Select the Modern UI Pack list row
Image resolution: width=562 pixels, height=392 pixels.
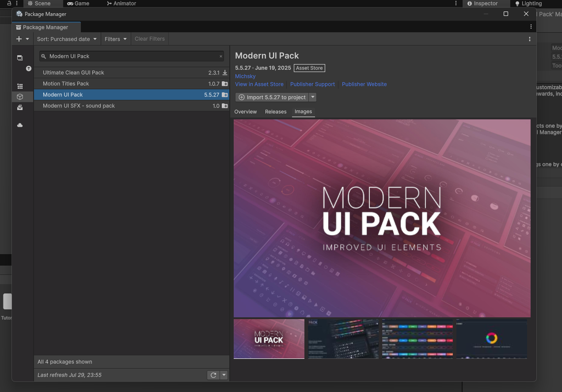(x=132, y=95)
